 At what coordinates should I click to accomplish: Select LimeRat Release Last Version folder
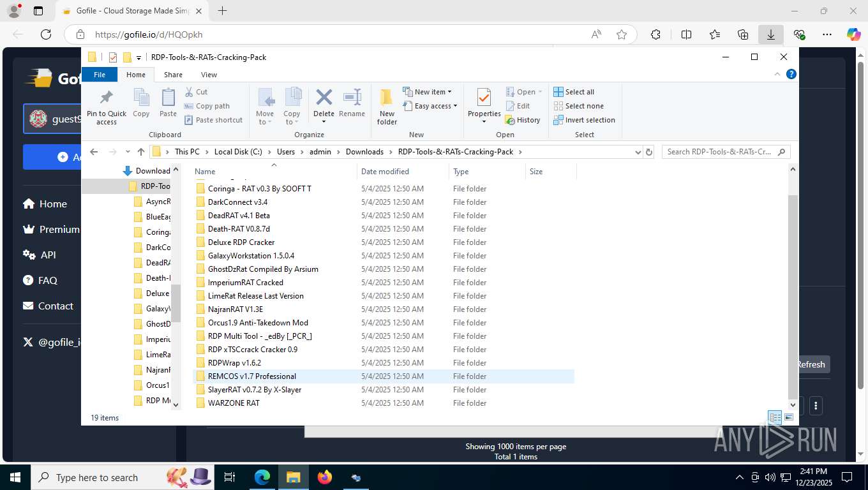point(383,296)
